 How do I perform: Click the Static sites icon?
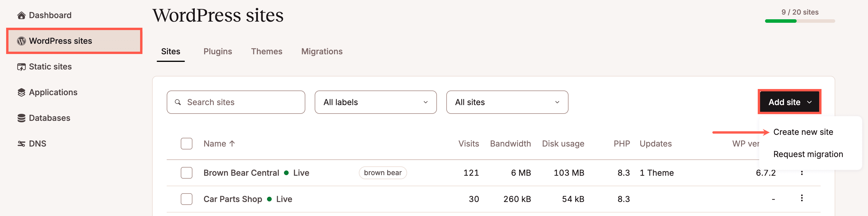pos(21,67)
